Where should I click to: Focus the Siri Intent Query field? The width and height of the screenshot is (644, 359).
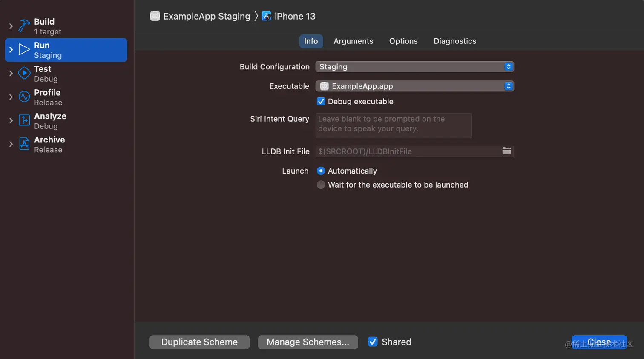pos(394,125)
